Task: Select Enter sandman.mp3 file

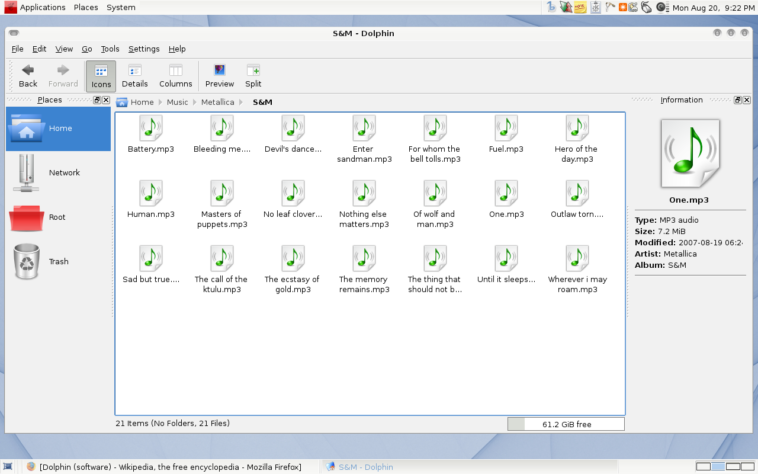Action: [x=364, y=139]
